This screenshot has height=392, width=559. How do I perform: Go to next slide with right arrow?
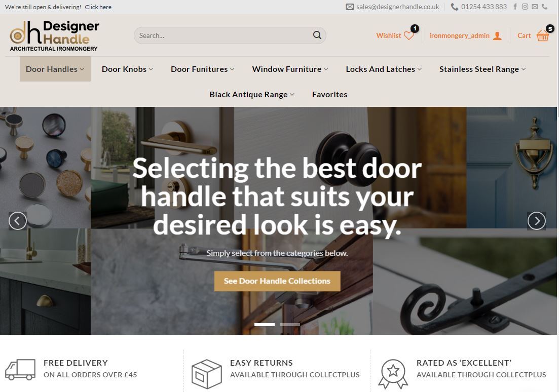pos(537,221)
